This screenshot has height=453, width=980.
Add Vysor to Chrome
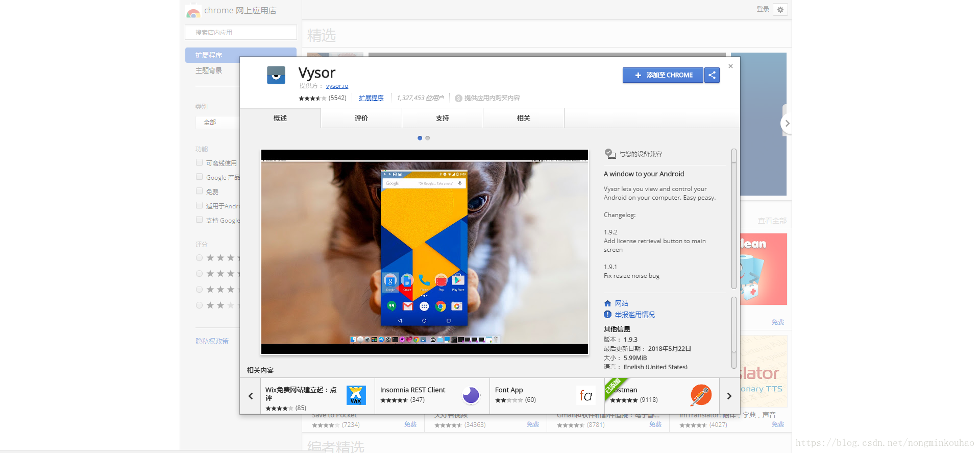click(x=663, y=75)
